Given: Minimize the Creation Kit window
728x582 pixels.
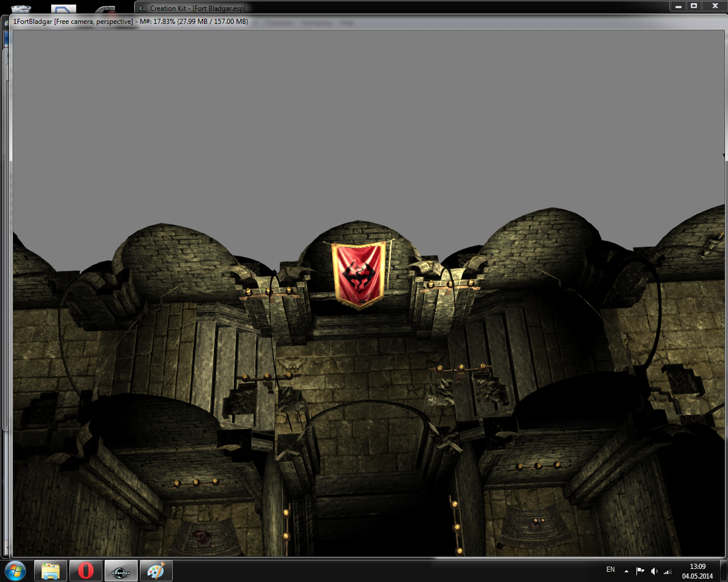Looking at the screenshot, I should 678,6.
